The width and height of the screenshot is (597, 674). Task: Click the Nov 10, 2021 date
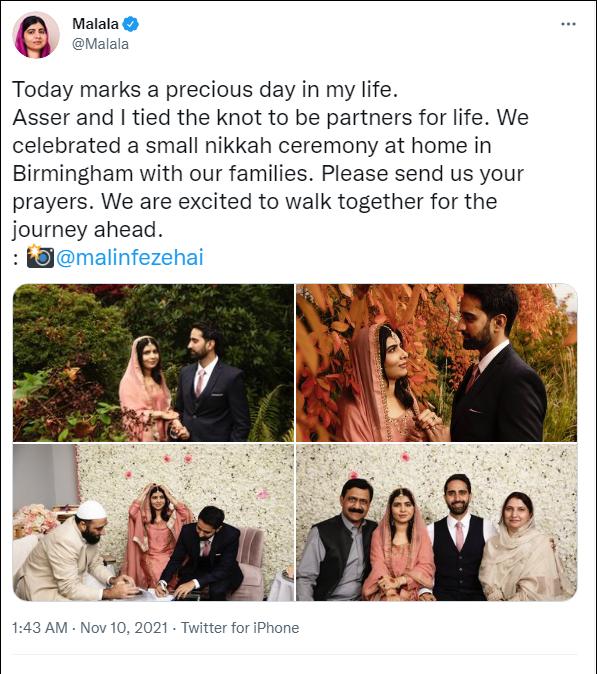(x=124, y=628)
